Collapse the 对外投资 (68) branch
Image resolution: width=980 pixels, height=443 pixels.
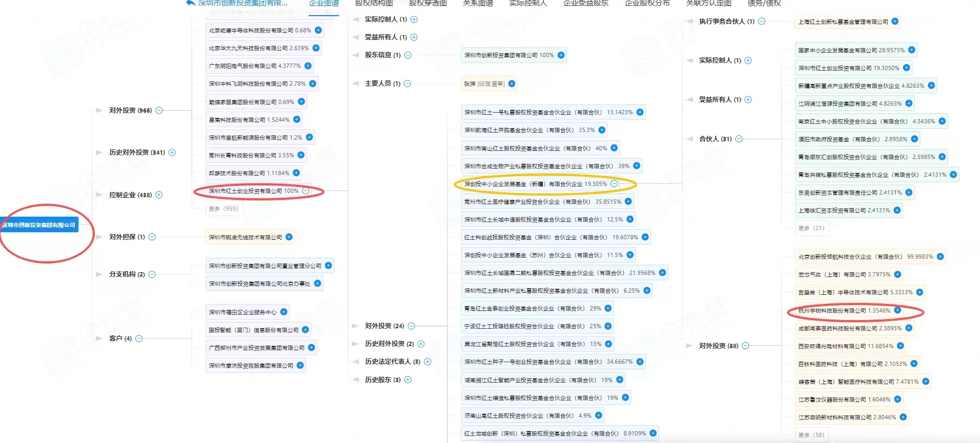tap(746, 345)
